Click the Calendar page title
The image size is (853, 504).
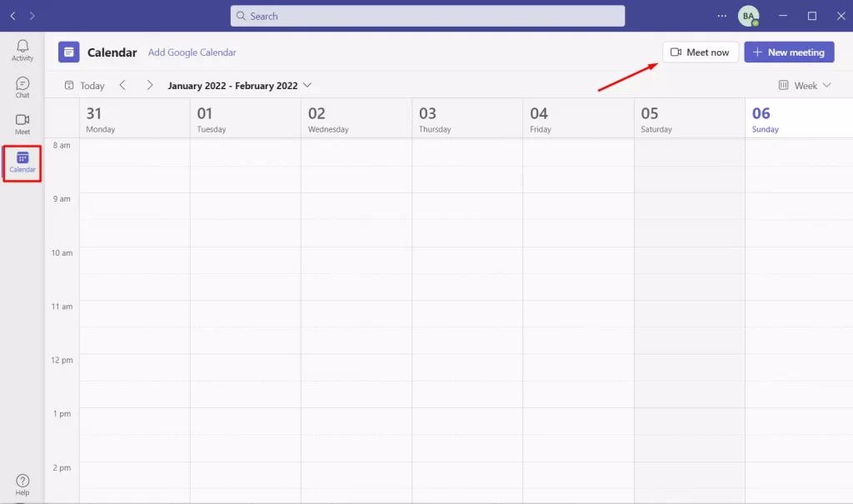112,52
